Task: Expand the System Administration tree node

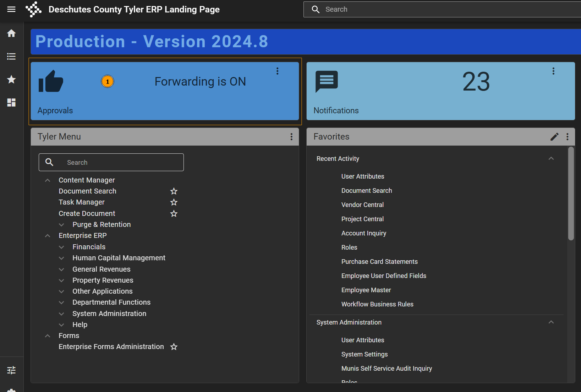Action: coord(61,314)
